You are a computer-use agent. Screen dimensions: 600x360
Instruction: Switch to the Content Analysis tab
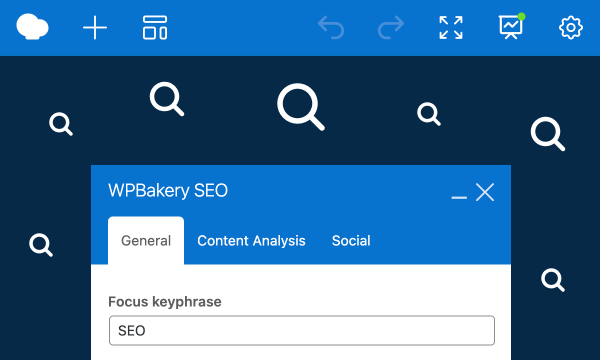pyautogui.click(x=251, y=241)
